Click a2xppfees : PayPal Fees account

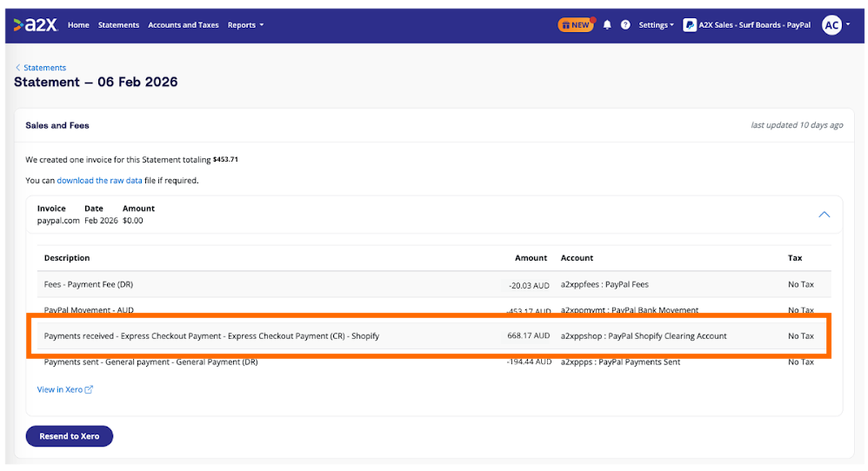click(x=604, y=285)
